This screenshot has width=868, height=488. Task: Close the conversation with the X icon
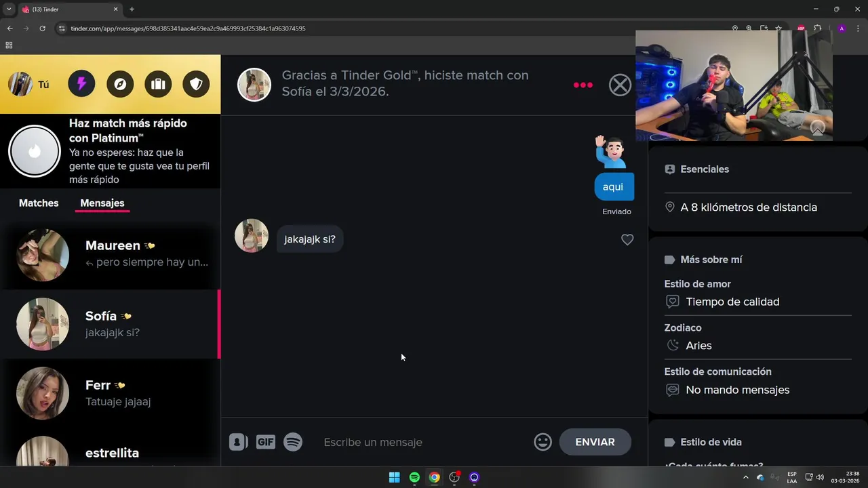tap(620, 85)
